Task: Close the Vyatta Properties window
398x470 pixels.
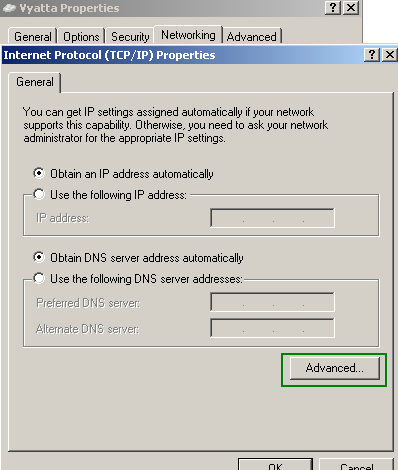Action: 351,8
